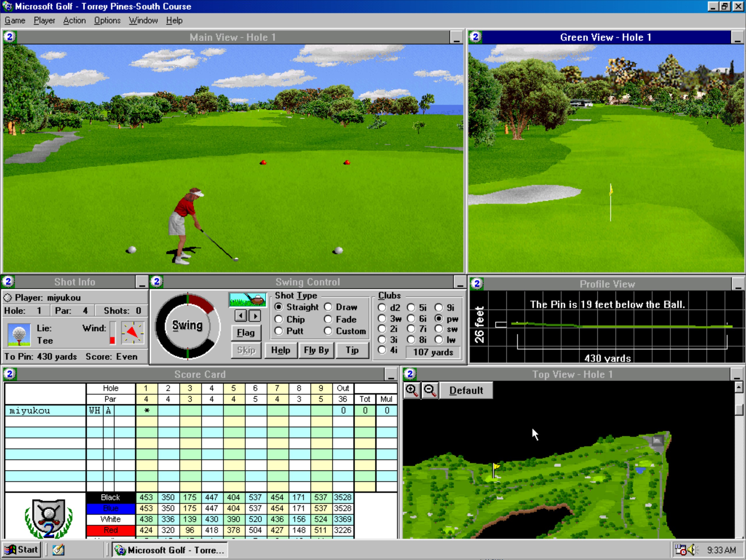The width and height of the screenshot is (746, 560).
Task: Click the quick launch notepad icon in taskbar
Action: [58, 550]
